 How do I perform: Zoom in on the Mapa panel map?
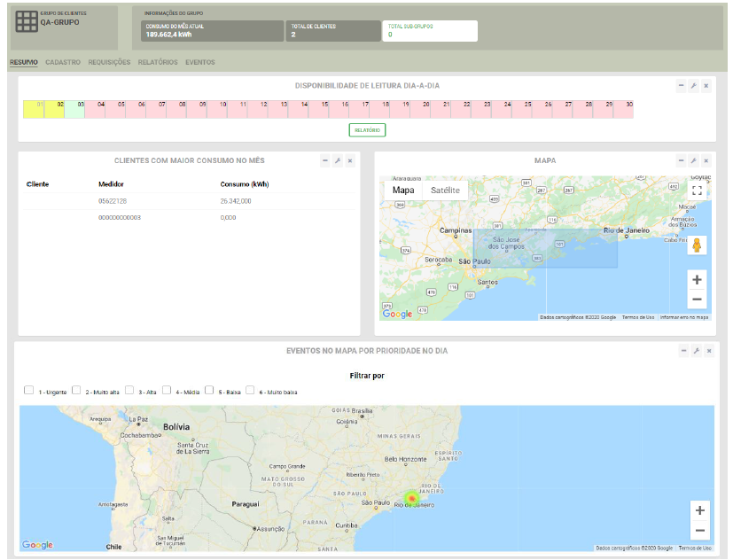coord(697,279)
